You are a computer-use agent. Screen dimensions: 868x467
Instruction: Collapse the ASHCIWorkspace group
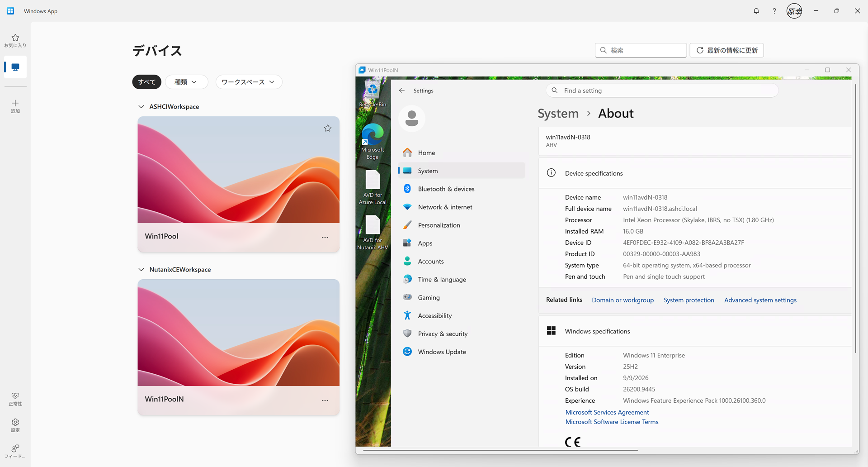tap(142, 107)
